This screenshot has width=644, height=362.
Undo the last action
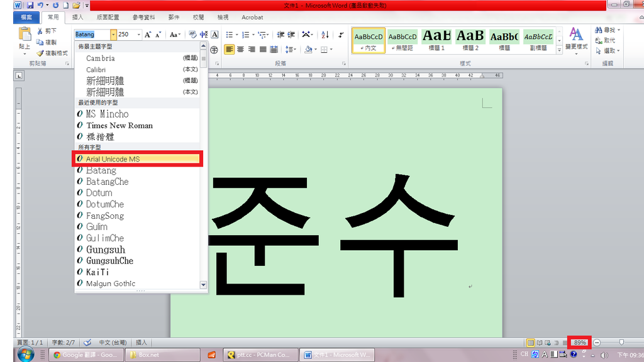click(x=40, y=5)
